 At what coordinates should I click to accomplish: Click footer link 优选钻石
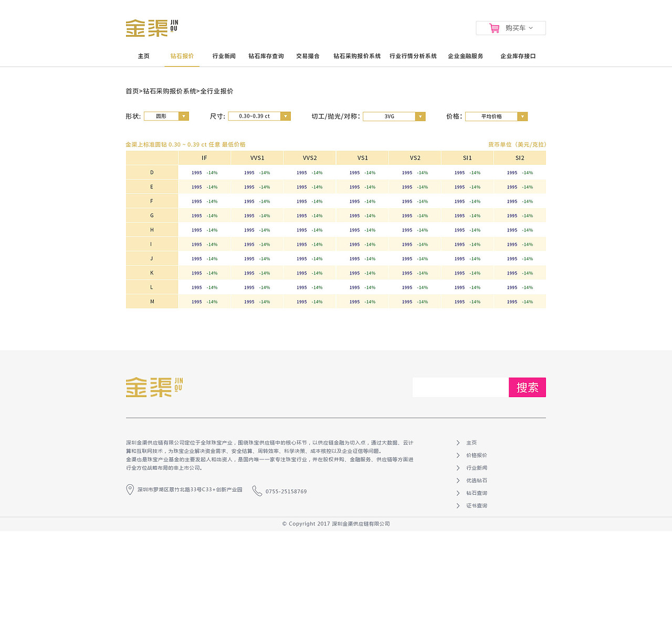click(477, 481)
